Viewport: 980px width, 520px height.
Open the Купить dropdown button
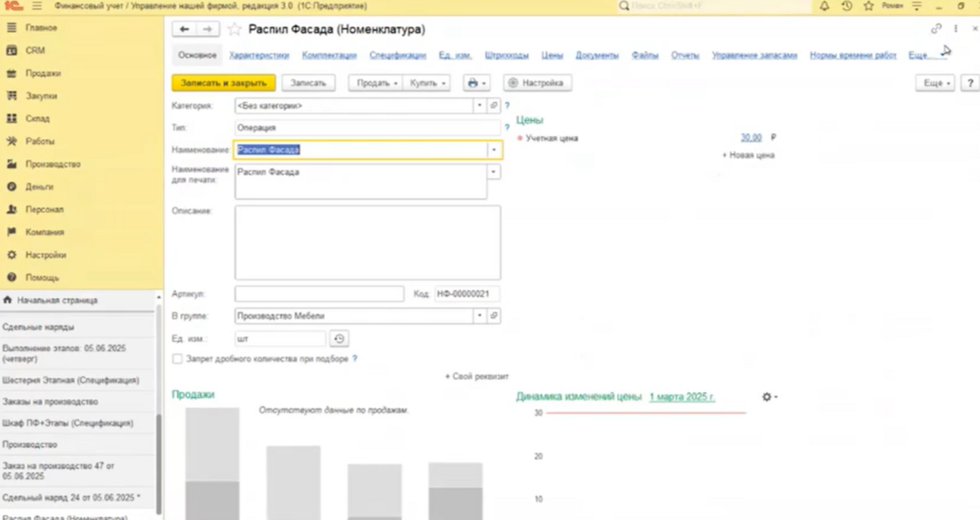click(427, 83)
